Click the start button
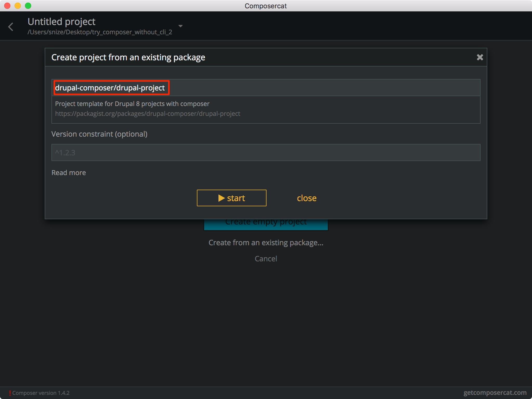532x399 pixels. [x=231, y=198]
